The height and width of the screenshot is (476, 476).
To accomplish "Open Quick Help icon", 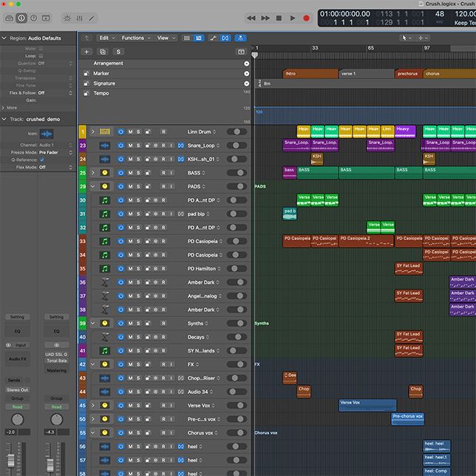I will tap(34, 18).
